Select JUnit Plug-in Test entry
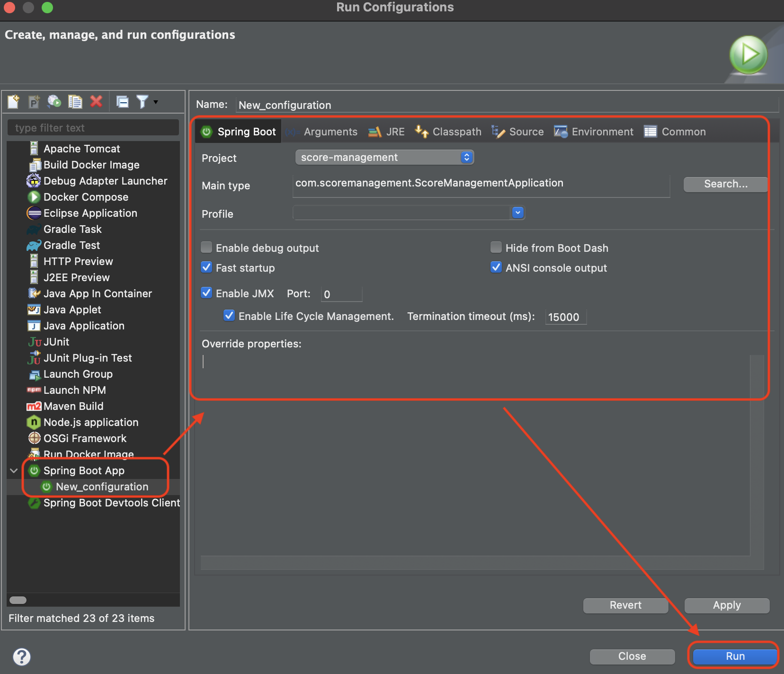This screenshot has height=674, width=784. click(88, 358)
